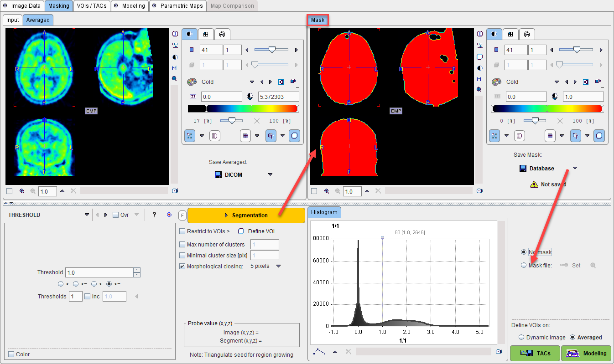Screen dimensions: 614x364
Task: Run the Segmentation button
Action: click(x=246, y=215)
